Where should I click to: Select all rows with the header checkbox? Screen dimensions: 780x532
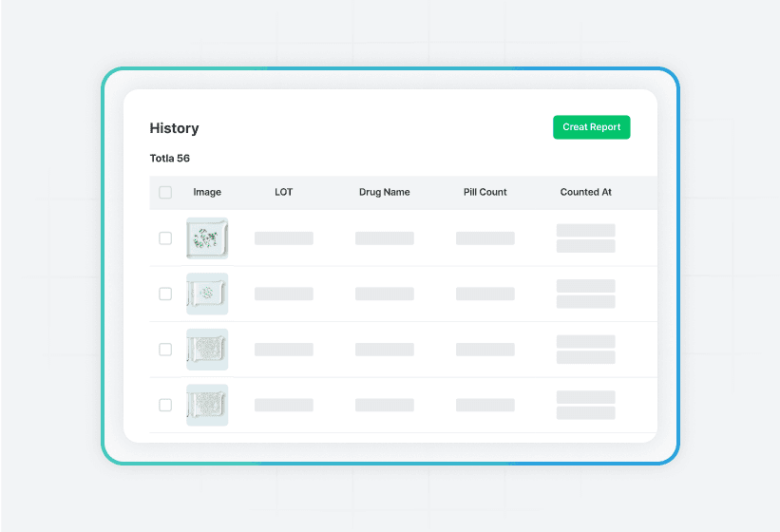(165, 192)
